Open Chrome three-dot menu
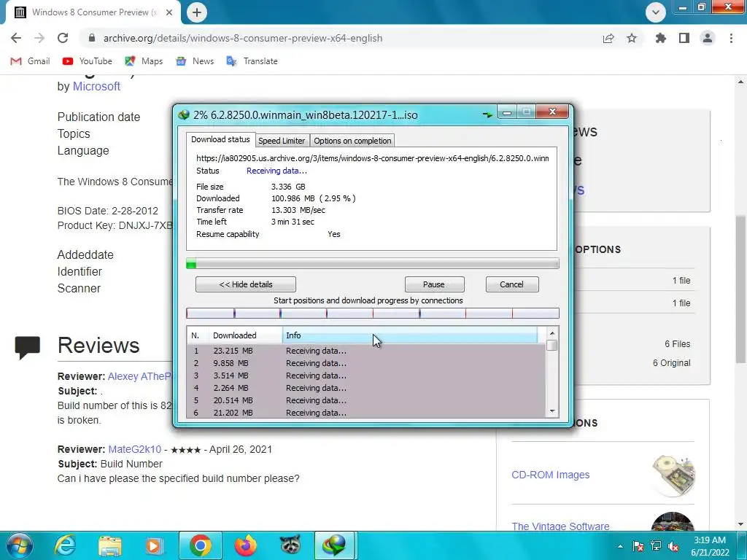747x560 pixels. point(731,38)
